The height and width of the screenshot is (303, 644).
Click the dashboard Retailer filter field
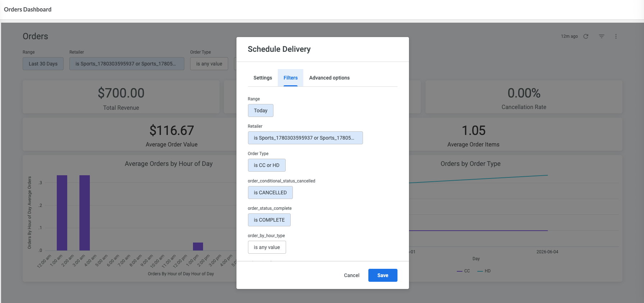pyautogui.click(x=127, y=64)
